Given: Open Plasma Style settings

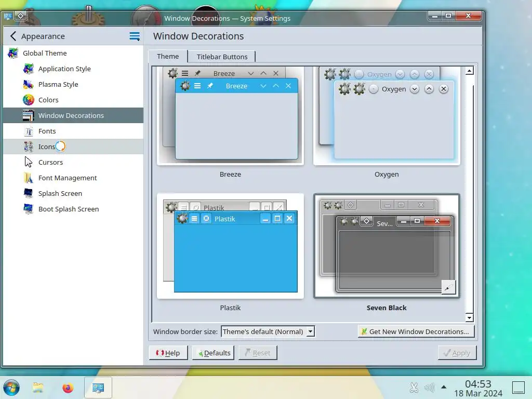Looking at the screenshot, I should pos(73,85).
